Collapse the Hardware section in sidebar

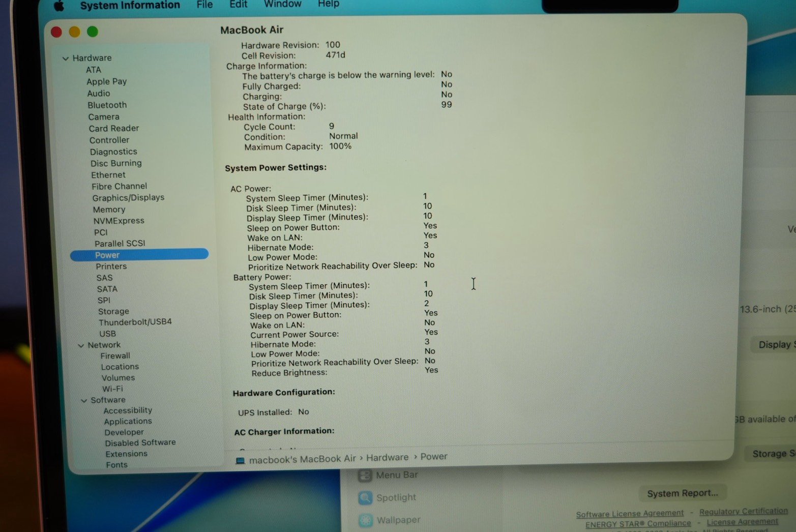66,58
